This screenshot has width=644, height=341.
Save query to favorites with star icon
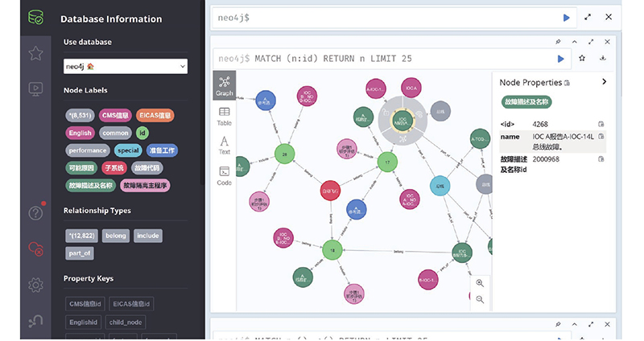[583, 59]
